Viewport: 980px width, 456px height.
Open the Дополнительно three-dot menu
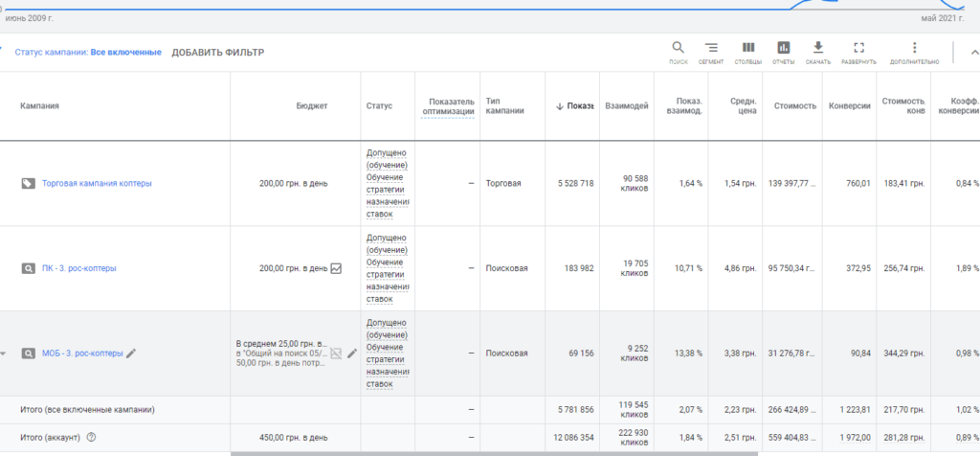click(x=914, y=48)
